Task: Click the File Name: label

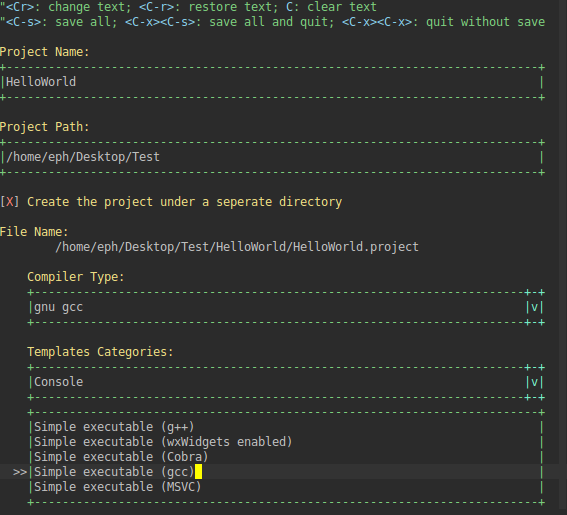Action: (34, 232)
